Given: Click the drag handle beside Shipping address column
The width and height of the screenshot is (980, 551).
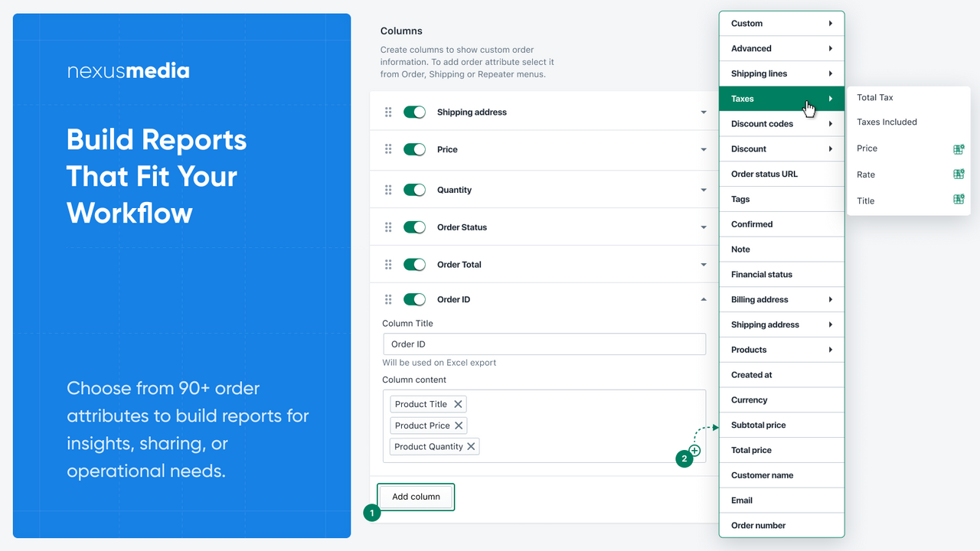Looking at the screenshot, I should (x=388, y=112).
